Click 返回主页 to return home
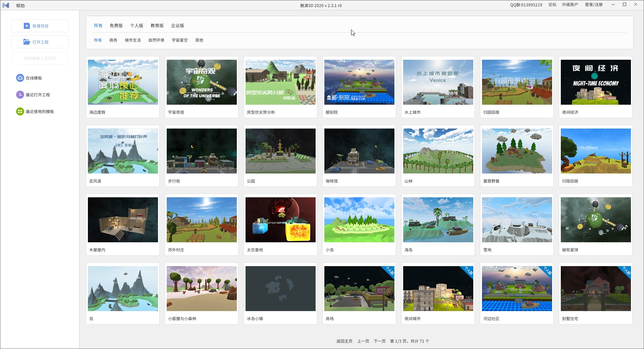644x349 pixels. pos(344,341)
